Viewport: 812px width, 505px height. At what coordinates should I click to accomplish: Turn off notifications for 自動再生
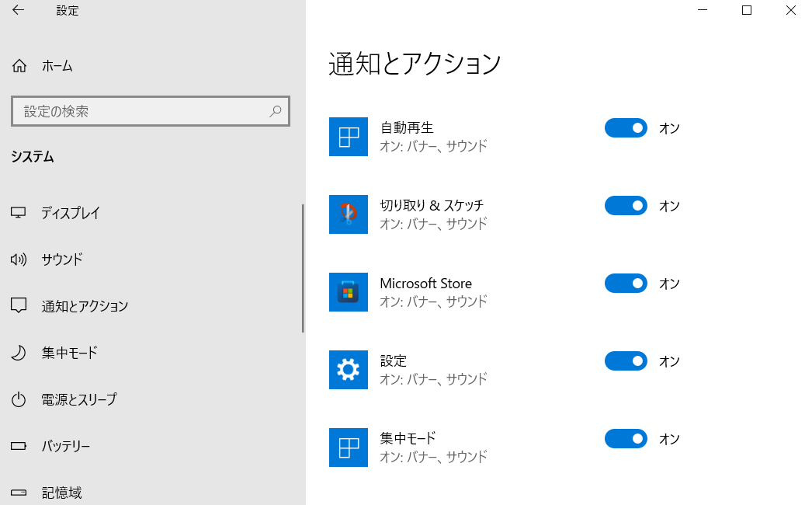click(626, 127)
